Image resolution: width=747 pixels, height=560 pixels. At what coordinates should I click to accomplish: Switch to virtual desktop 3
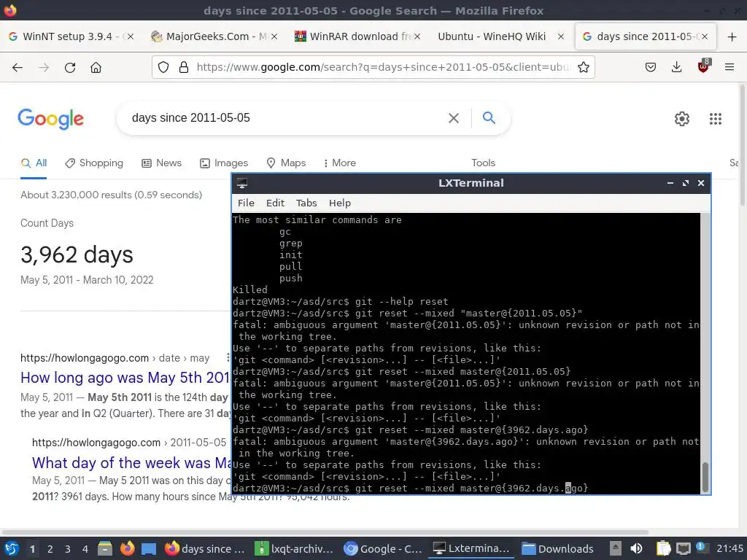click(68, 549)
